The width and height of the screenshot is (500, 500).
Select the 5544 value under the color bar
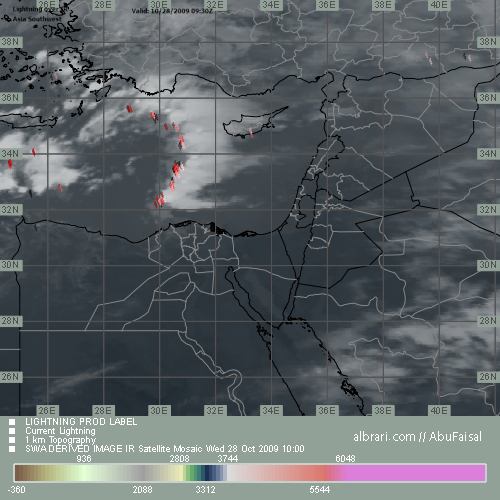(319, 490)
